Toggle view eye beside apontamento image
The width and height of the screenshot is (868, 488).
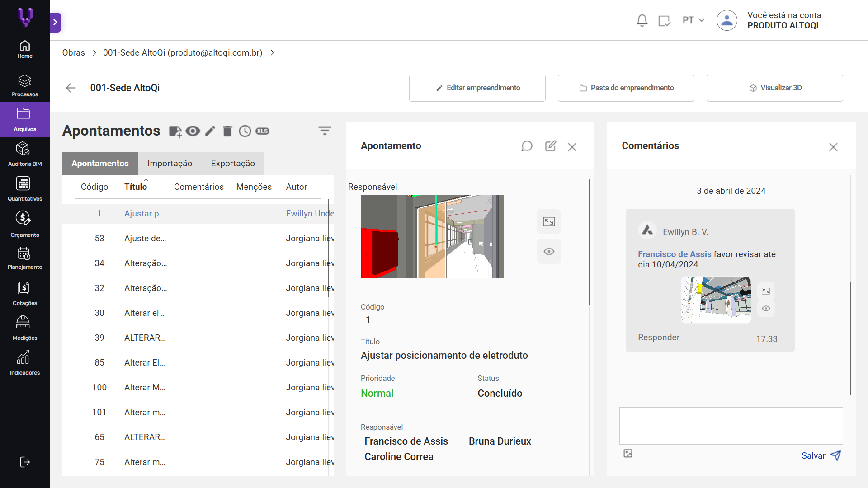[x=549, y=252]
